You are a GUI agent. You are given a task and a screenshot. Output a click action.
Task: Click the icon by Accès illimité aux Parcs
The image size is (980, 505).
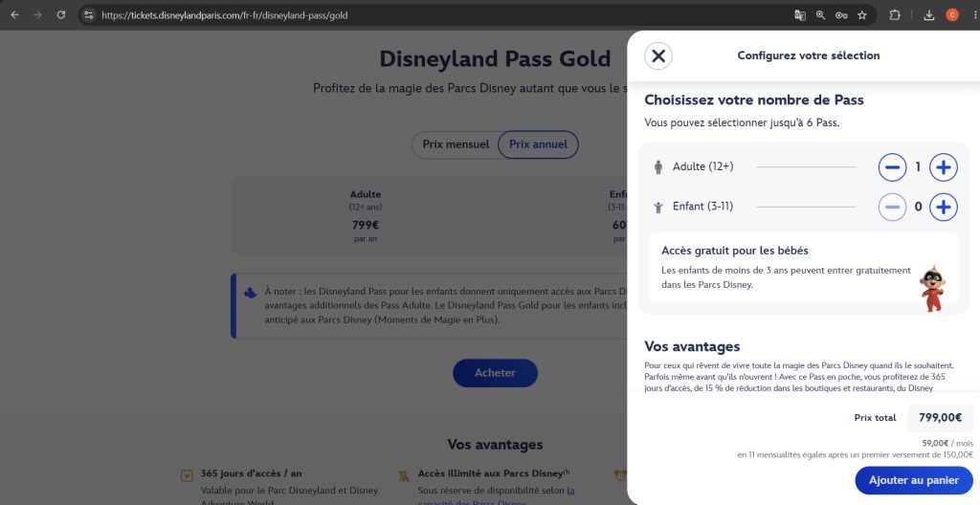[404, 475]
